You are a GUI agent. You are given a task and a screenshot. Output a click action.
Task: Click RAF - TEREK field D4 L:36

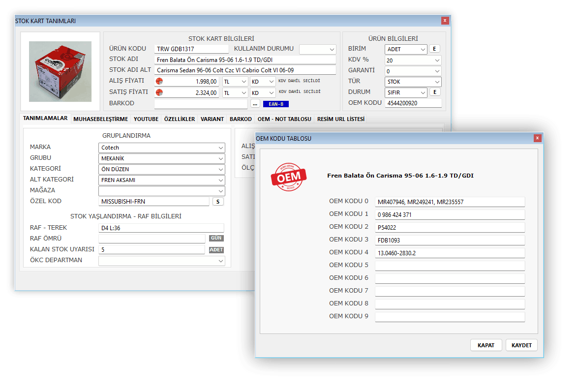pyautogui.click(x=161, y=228)
